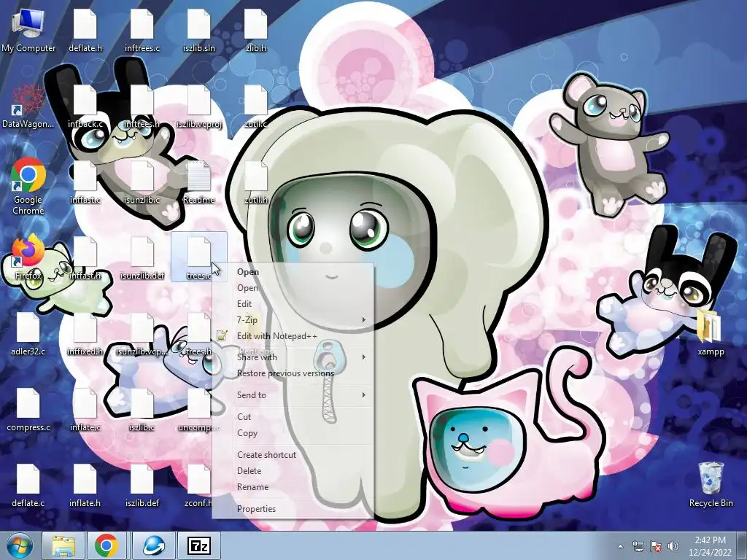Select iszlib.vcproj file icon

pos(198,106)
